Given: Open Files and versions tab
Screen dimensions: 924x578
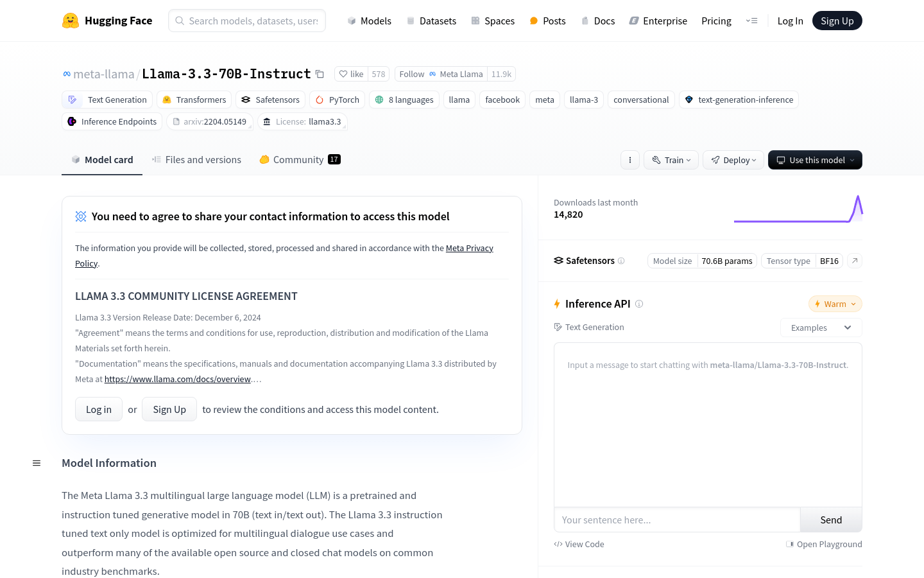Looking at the screenshot, I should point(196,160).
